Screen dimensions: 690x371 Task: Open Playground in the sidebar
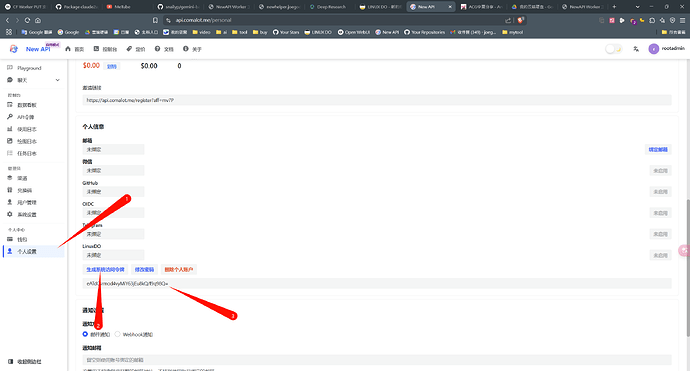(29, 68)
